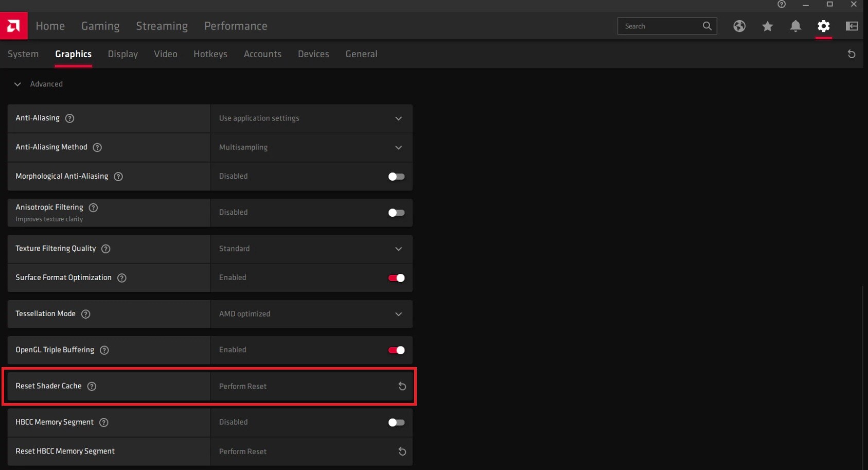Toggle the sidebar panel icon

tap(852, 26)
